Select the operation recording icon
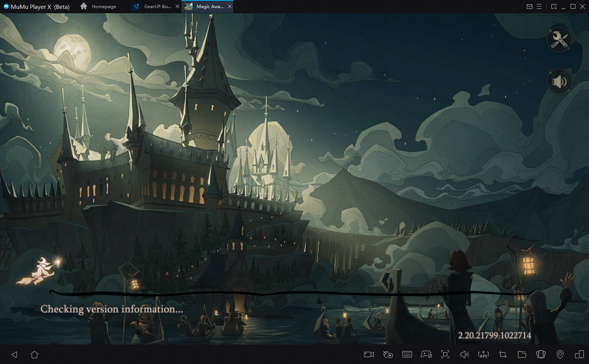The height and width of the screenshot is (364, 589). (x=388, y=354)
